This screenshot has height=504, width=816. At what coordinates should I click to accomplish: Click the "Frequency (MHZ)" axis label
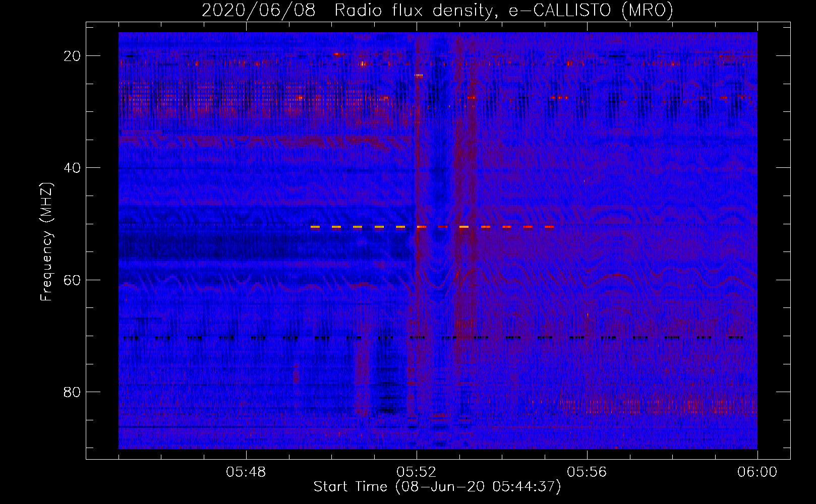click(x=46, y=242)
